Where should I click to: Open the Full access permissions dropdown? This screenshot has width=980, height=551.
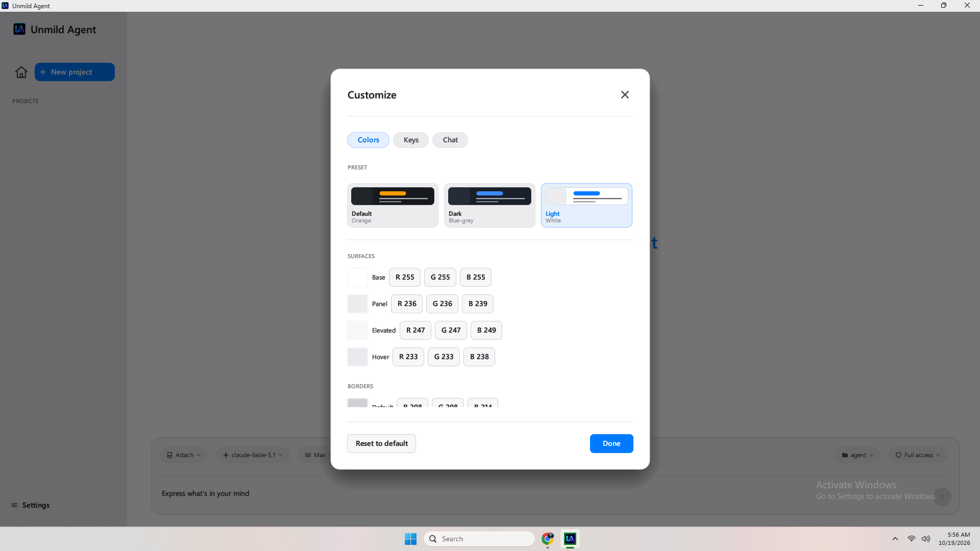(918, 455)
